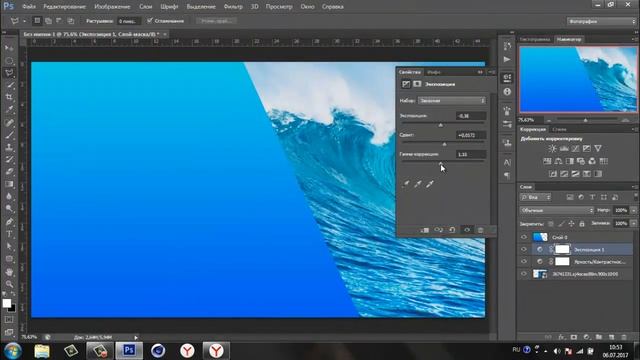This screenshot has width=640, height=360.
Task: Open the Выделение menu
Action: 201,7
